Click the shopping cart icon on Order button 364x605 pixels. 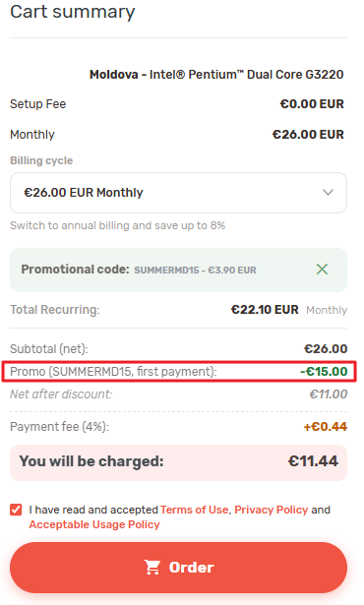(x=152, y=568)
